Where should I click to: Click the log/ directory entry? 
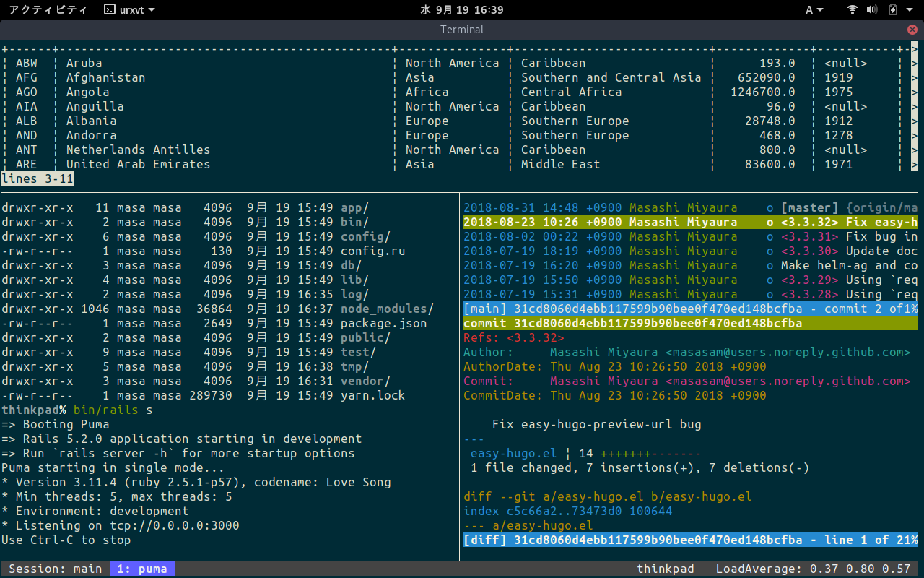coord(355,294)
